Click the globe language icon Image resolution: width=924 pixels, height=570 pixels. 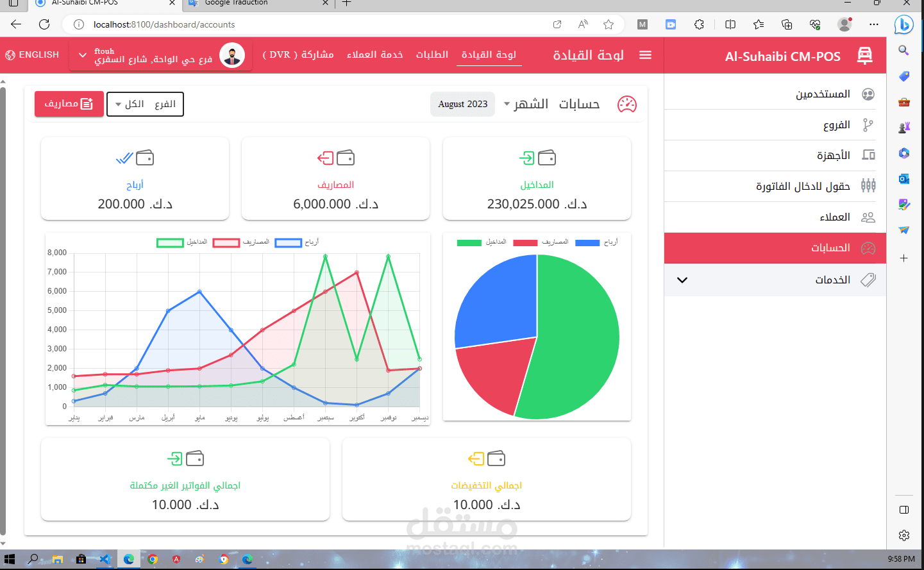[x=10, y=55]
